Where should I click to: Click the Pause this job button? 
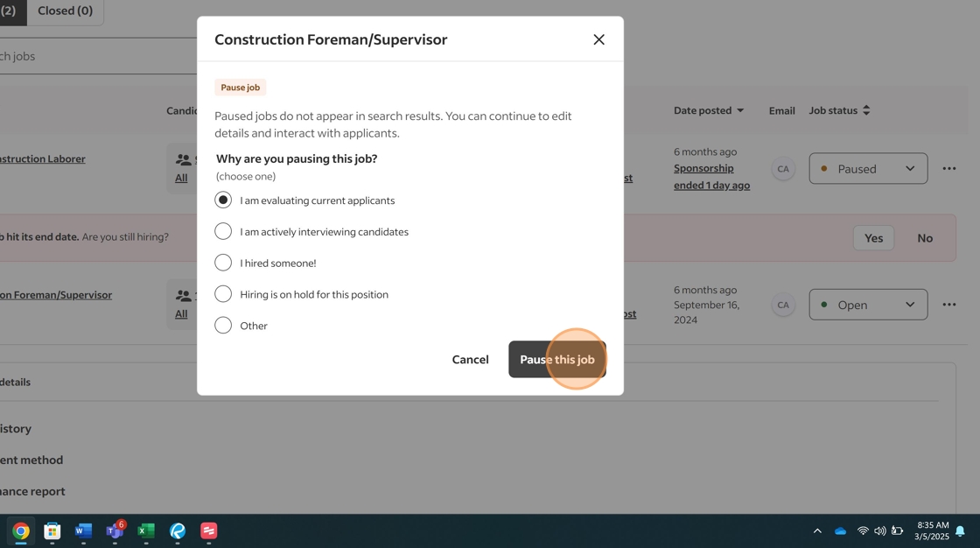(556, 360)
